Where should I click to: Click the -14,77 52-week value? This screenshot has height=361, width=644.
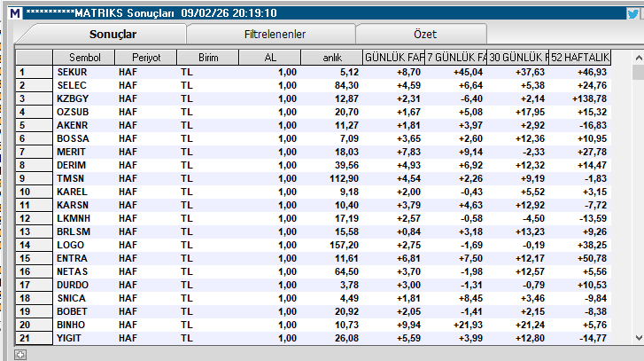pos(593,338)
